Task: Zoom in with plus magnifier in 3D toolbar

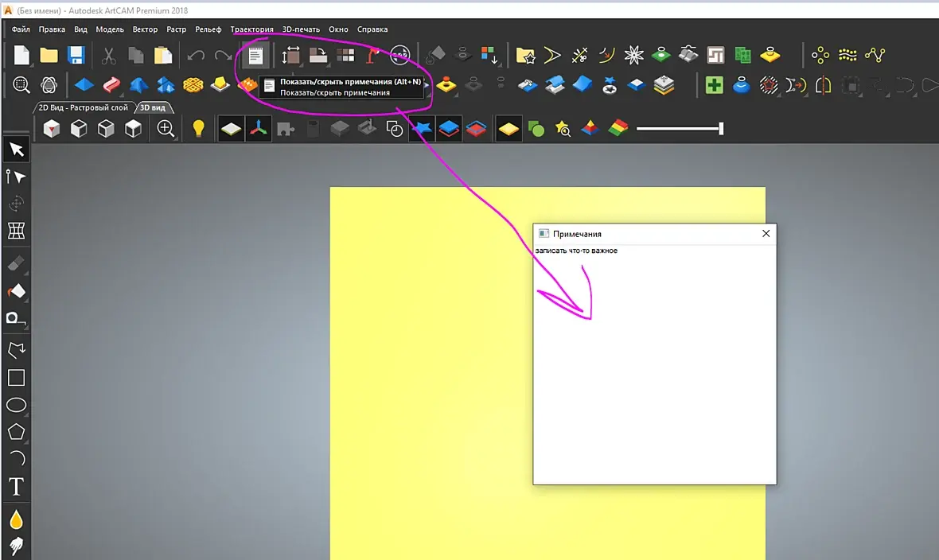Action: point(166,129)
